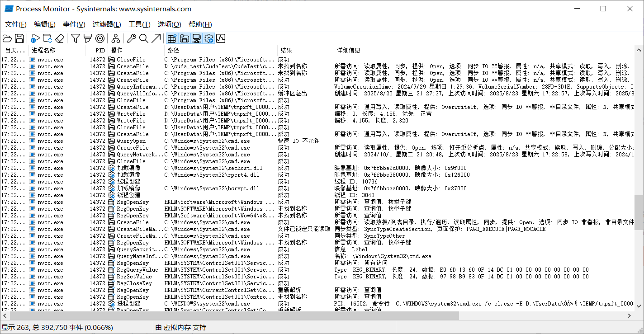The image size is (644, 334).
Task: Save events using the floppy disk icon
Action: click(x=19, y=38)
